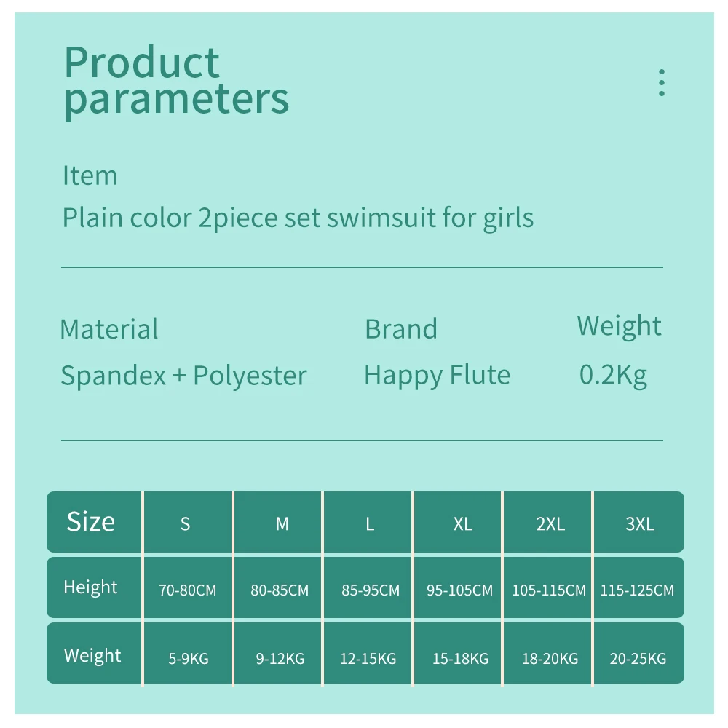Click the Happy Flute brand name
Viewport: 728px width, 728px height.
(437, 375)
